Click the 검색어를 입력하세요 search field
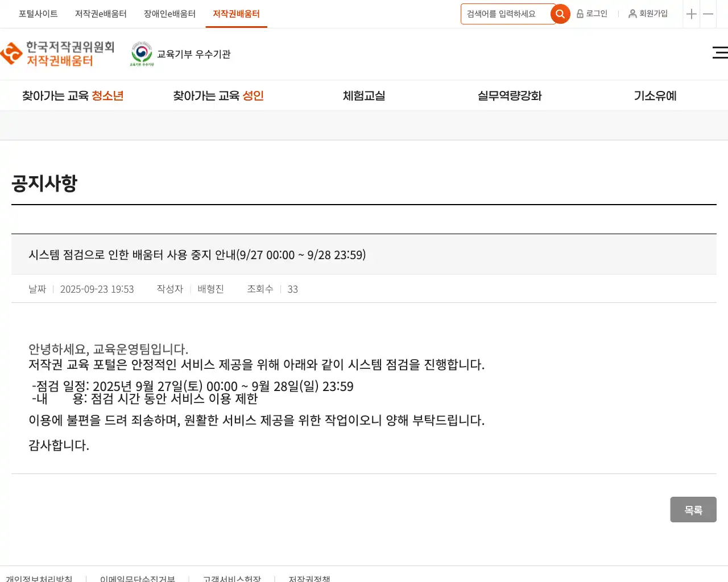Viewport: 728px width, 582px height. (x=505, y=14)
